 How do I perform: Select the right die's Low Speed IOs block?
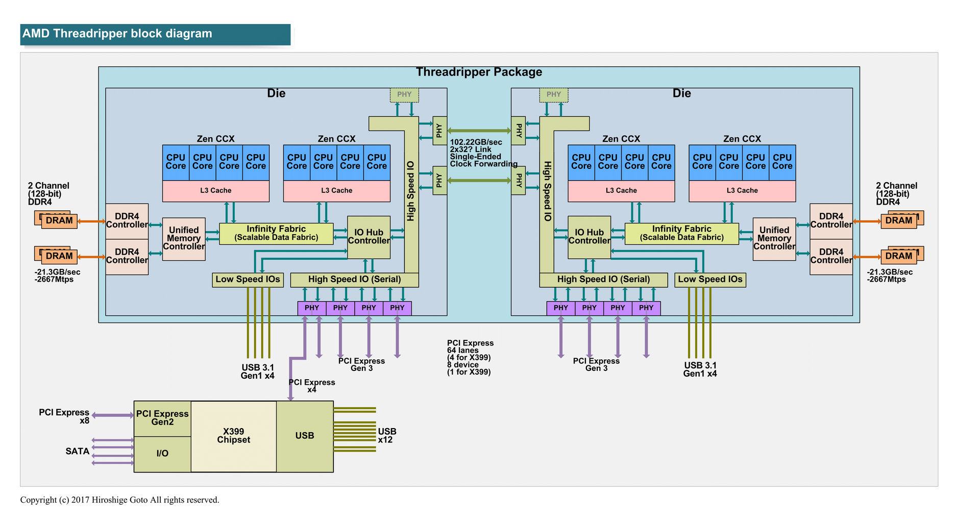710,280
